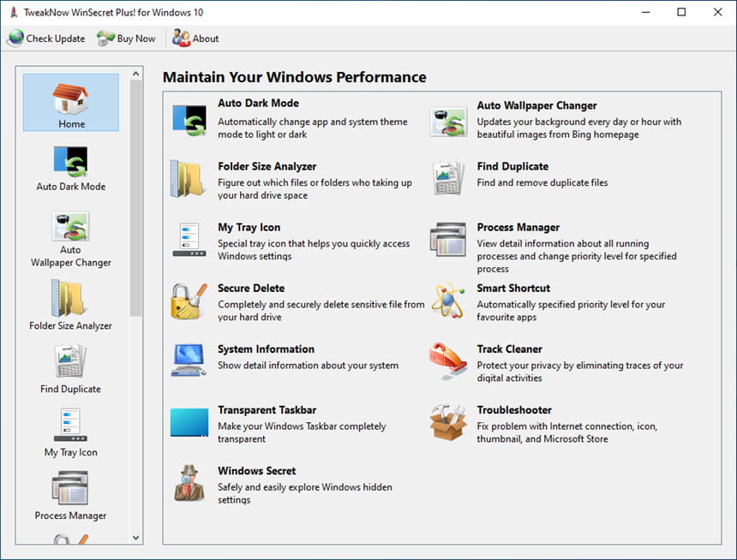The width and height of the screenshot is (737, 560).
Task: Click Auto Dark Mode icon in main panel
Action: point(189,120)
